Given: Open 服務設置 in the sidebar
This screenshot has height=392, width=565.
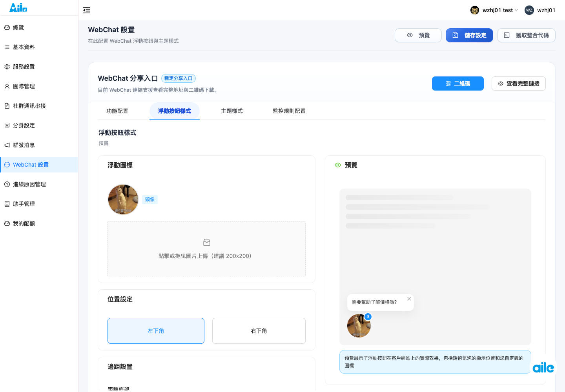Looking at the screenshot, I should click(x=39, y=67).
